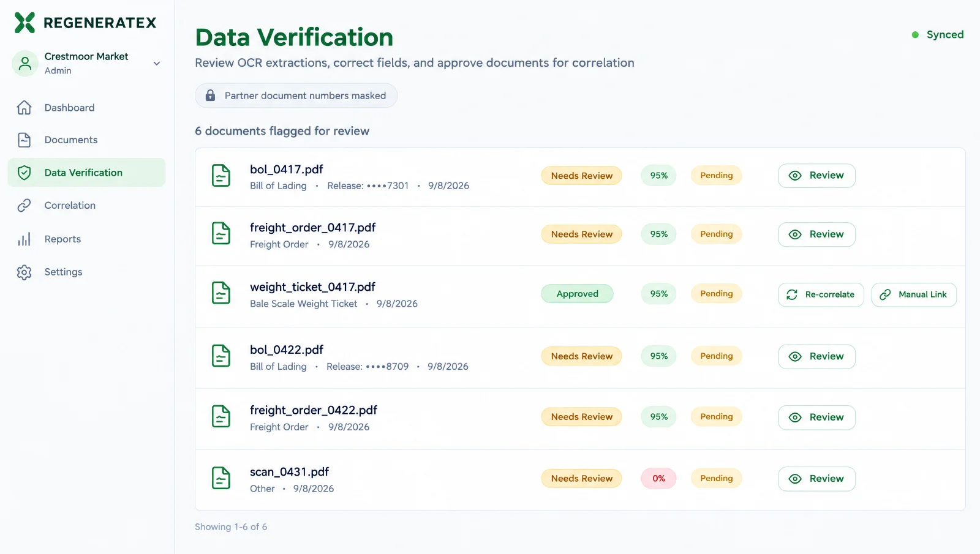Screen dimensions: 980x554
Task: Click Pending badge on freight_order_0422.pdf row
Action: [716, 417]
